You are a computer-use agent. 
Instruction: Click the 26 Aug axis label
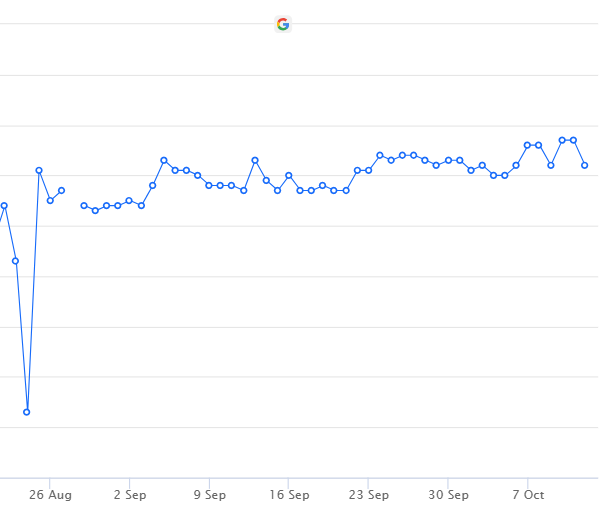(50, 495)
